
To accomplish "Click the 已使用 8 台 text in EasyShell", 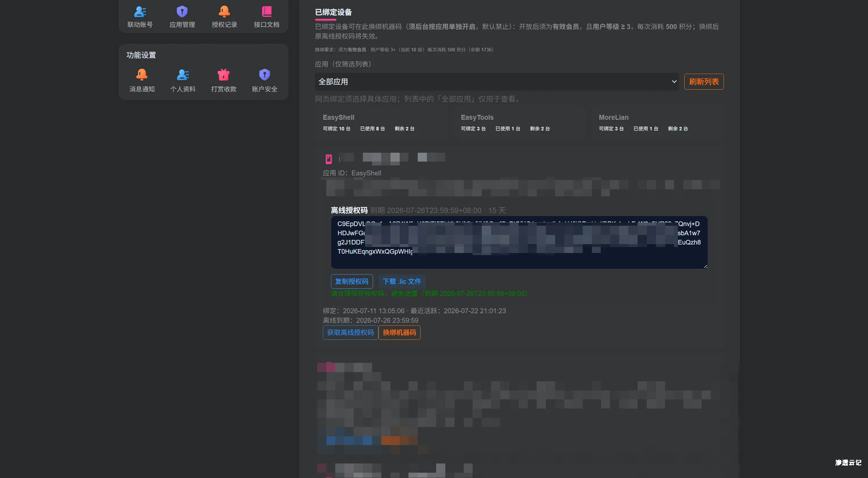I will point(372,129).
